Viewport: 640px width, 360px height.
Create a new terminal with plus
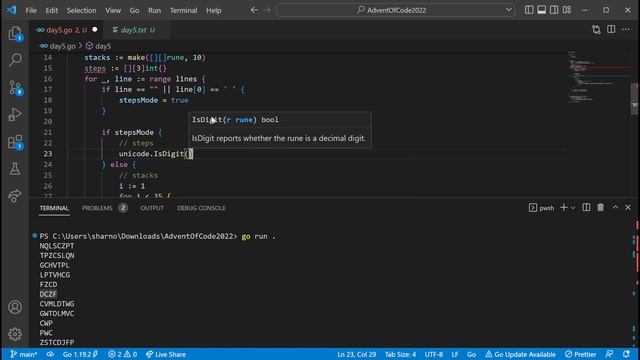click(x=564, y=208)
